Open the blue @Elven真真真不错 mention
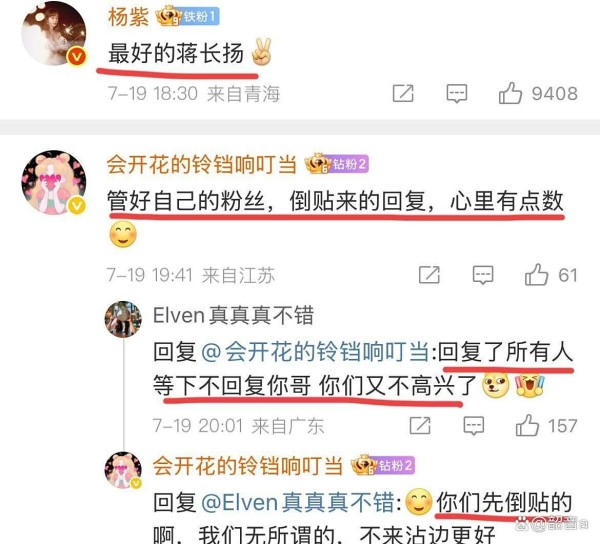Viewport: 600px width, 544px height. tap(297, 502)
